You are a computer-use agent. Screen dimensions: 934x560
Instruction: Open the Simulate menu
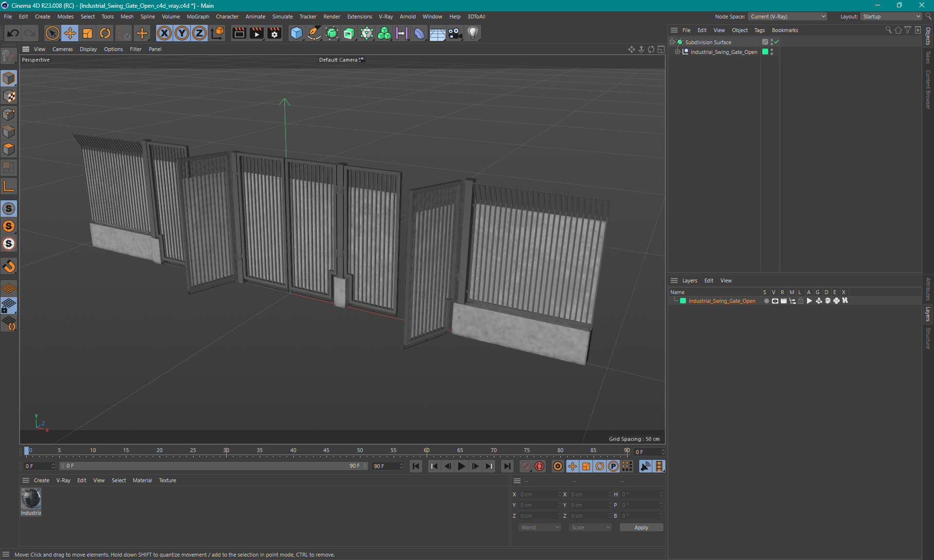[x=282, y=17]
